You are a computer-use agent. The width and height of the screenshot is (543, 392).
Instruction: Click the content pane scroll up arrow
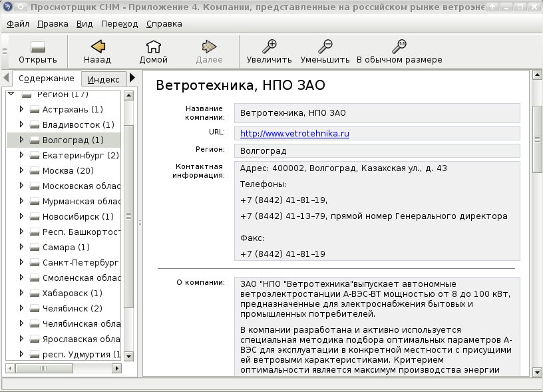537,75
